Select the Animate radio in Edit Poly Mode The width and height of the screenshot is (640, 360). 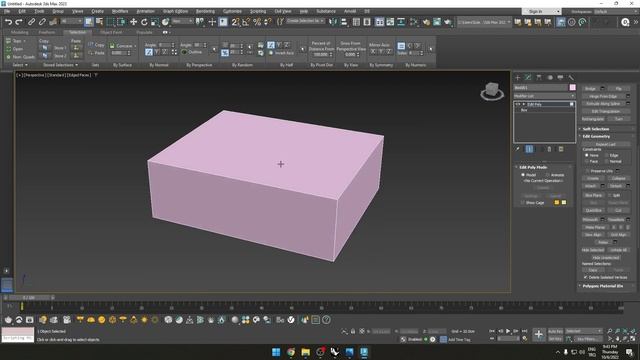(x=548, y=175)
